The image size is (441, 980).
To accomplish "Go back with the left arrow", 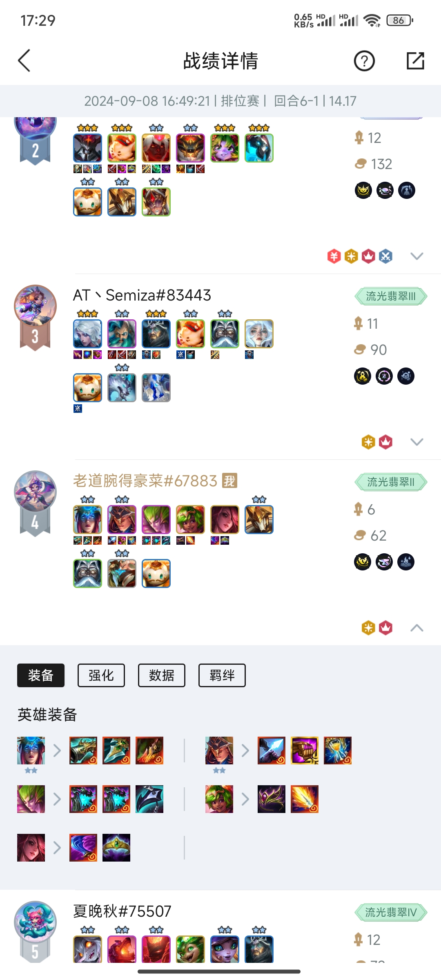I will (x=24, y=61).
